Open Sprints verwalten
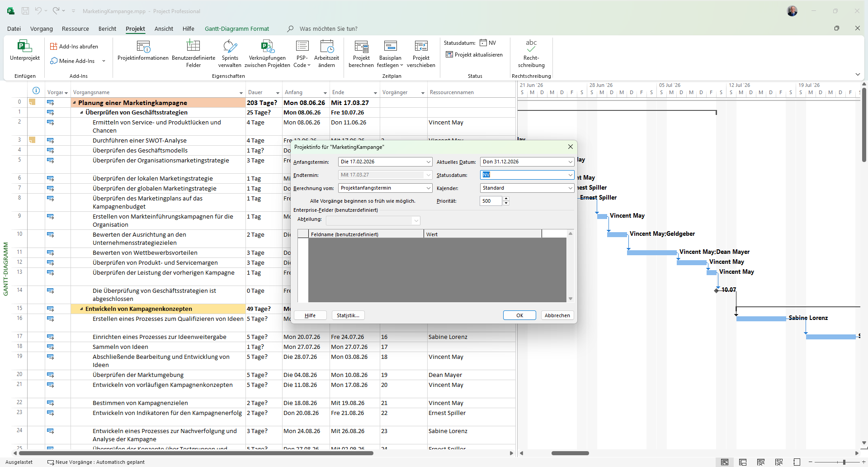Viewport: 868px width, 467px height. (230, 54)
